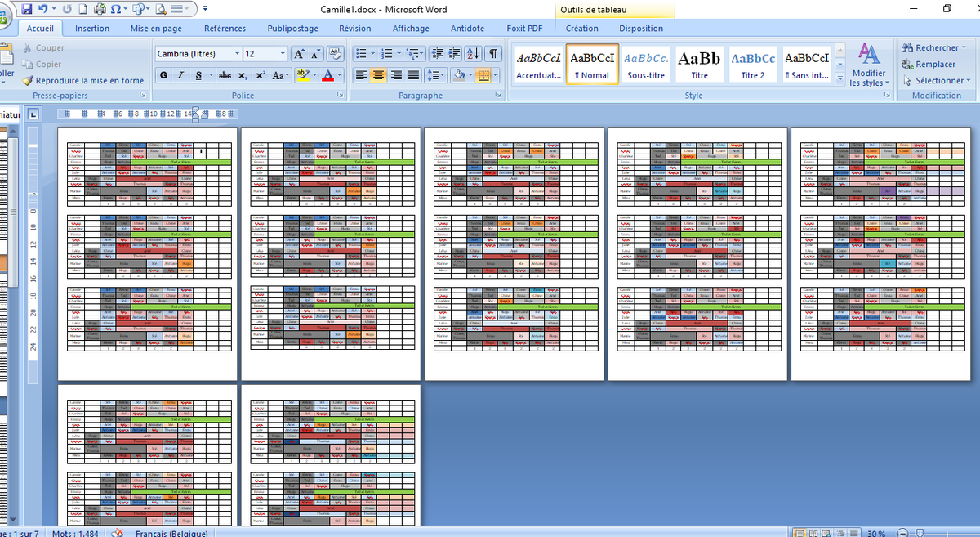The width and height of the screenshot is (980, 537).
Task: Open the font size 12 dropdown
Action: 283,54
